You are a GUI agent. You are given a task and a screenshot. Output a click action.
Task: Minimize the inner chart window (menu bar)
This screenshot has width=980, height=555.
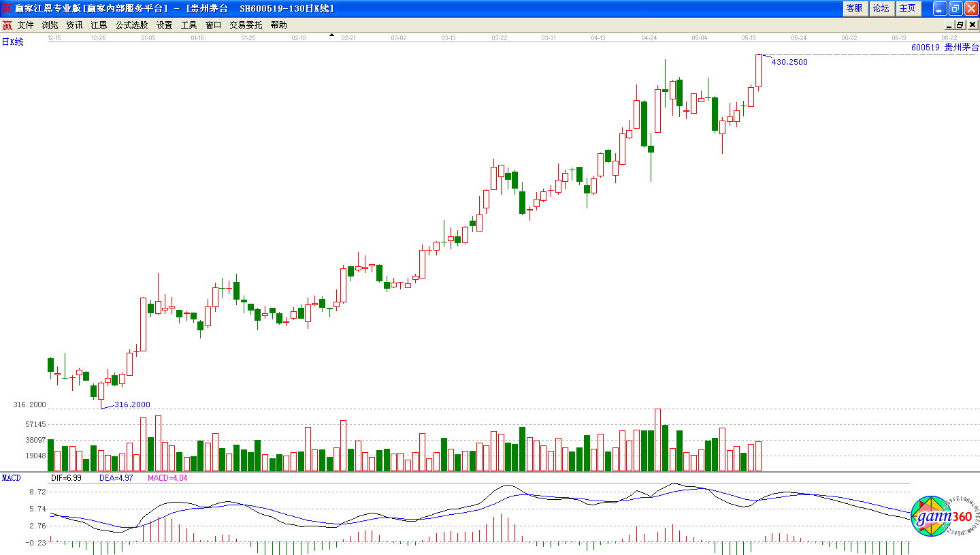click(949, 25)
